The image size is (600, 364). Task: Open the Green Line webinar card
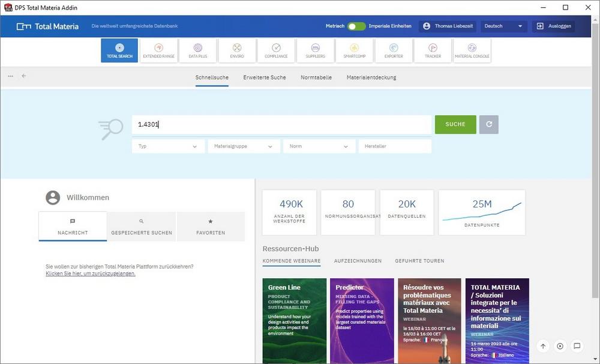click(x=294, y=321)
